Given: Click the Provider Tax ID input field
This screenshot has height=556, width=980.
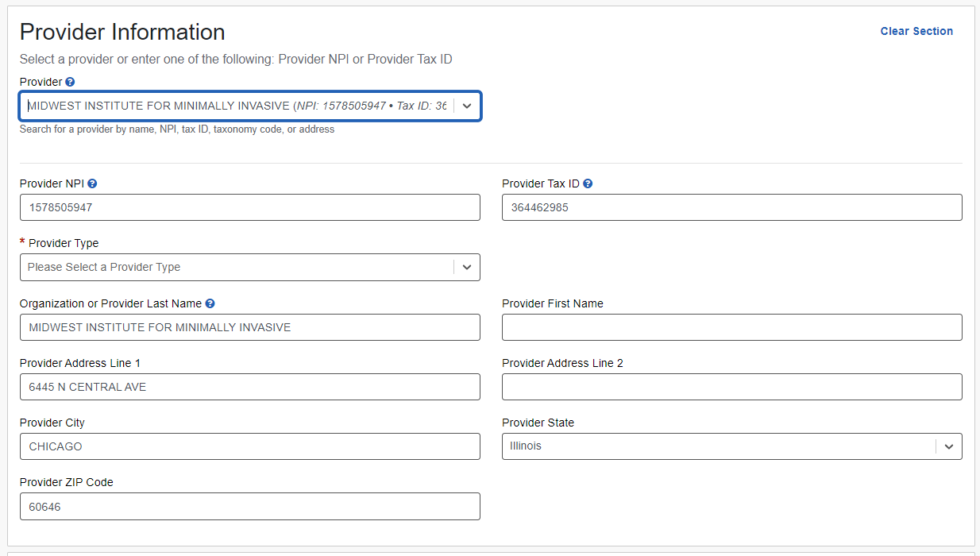Looking at the screenshot, I should [x=731, y=207].
